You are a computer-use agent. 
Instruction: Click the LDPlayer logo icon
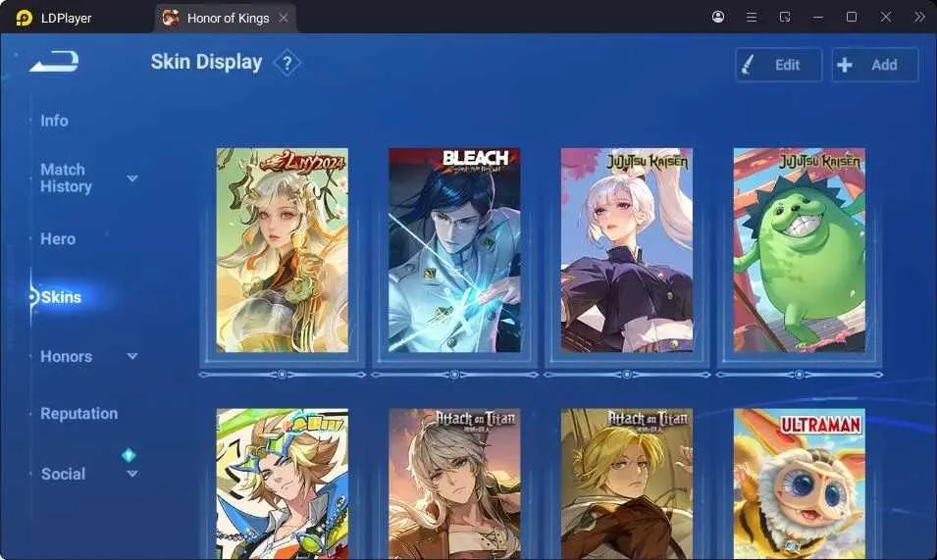click(x=24, y=18)
